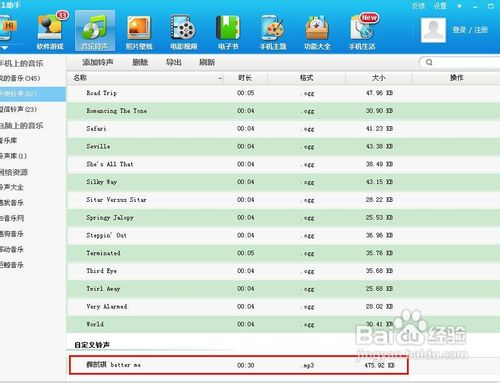Image resolution: width=500 pixels, height=383 pixels.
Task: Click the 导出 toolbar button
Action: coord(174,62)
